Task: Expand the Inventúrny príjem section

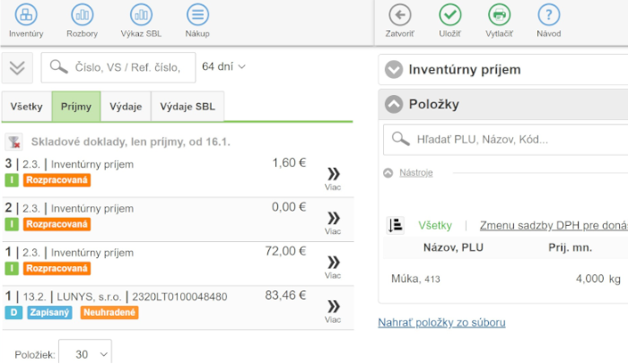Action: [393, 70]
